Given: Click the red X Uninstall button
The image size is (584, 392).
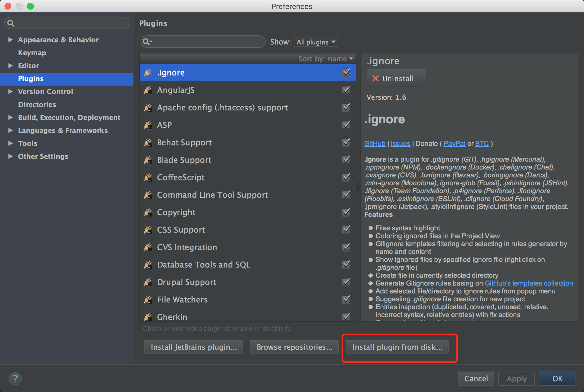Looking at the screenshot, I should tap(396, 78).
